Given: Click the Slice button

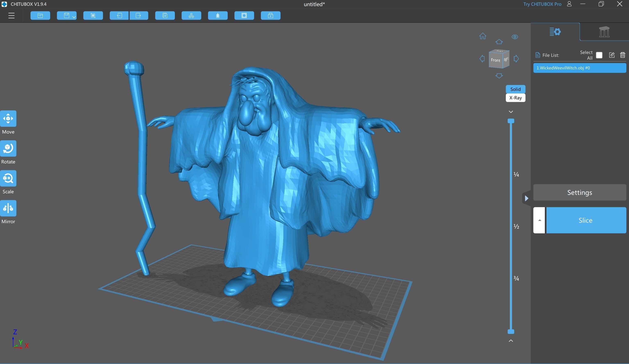Looking at the screenshot, I should coord(586,220).
